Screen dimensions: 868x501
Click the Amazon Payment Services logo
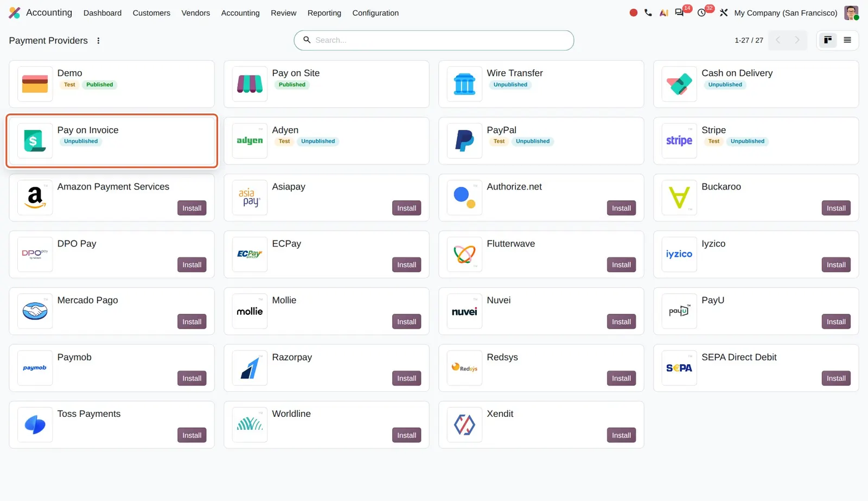click(35, 198)
